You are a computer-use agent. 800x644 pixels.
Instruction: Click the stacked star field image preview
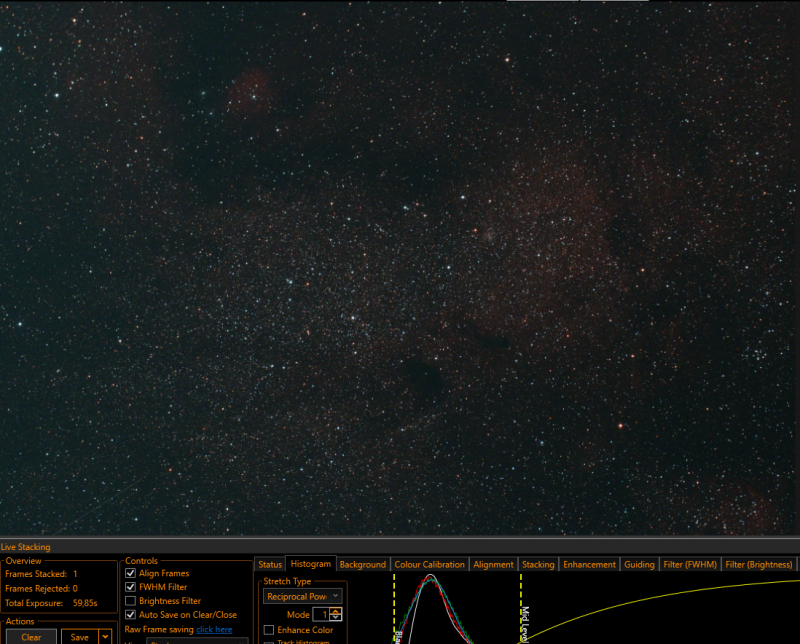(400, 268)
